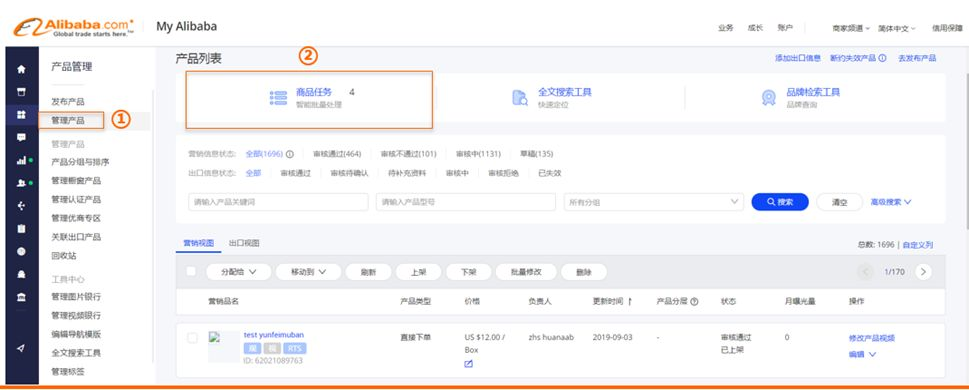Click help icon beside 产品分层 column
Screen dimensions: 969x390
[694, 302]
